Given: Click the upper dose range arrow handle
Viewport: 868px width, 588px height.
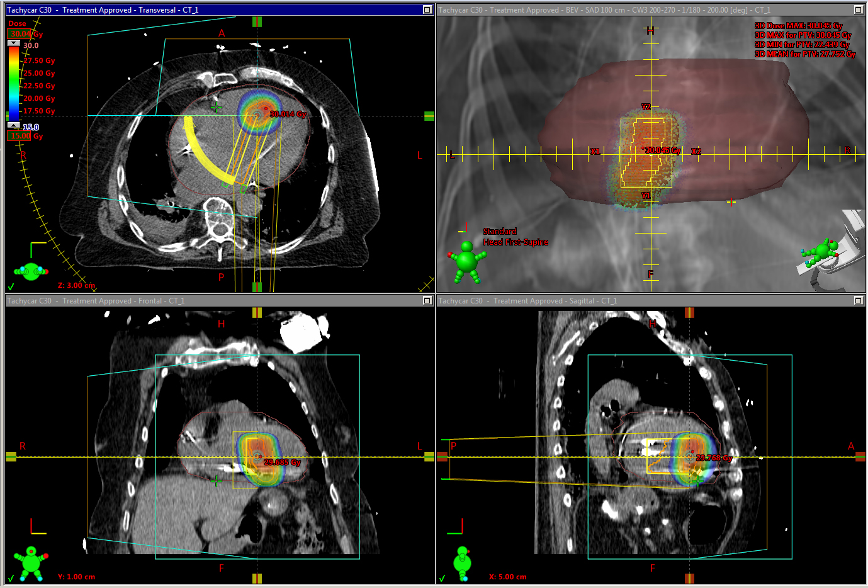Looking at the screenshot, I should (x=14, y=43).
